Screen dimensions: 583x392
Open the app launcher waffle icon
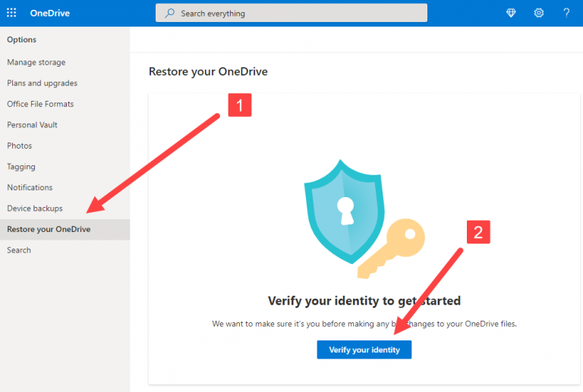[11, 13]
